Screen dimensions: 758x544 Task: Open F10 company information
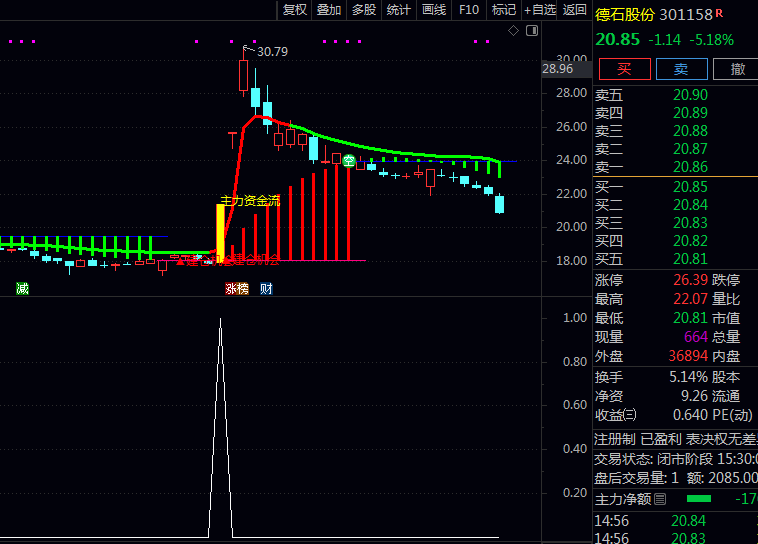click(x=468, y=10)
